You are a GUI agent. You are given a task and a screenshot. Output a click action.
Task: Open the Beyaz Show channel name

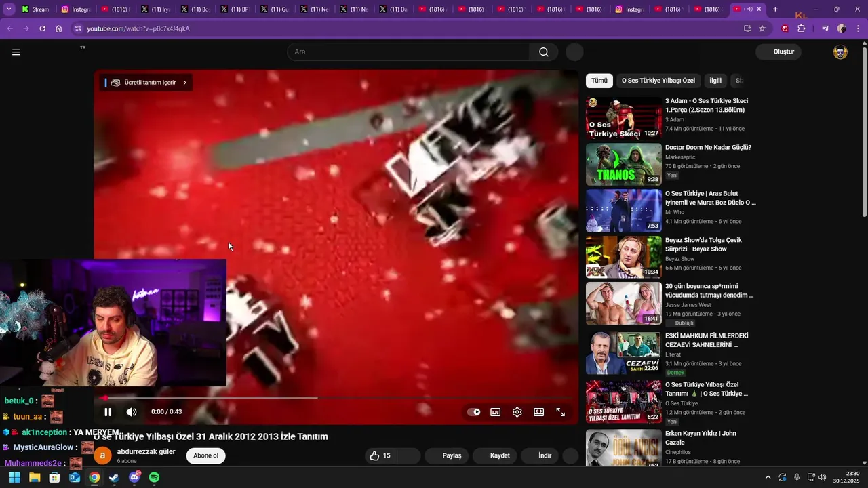tap(680, 259)
